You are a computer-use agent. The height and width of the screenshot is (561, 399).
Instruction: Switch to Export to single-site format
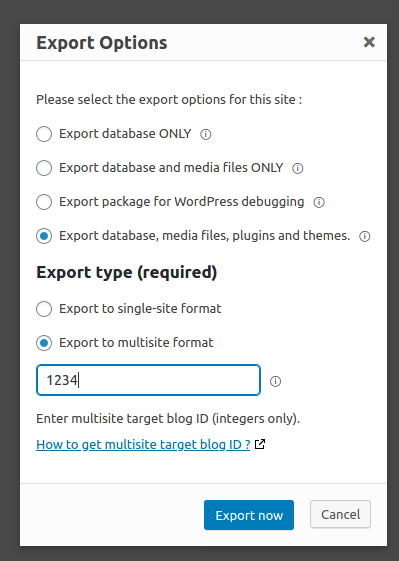pyautogui.click(x=44, y=309)
